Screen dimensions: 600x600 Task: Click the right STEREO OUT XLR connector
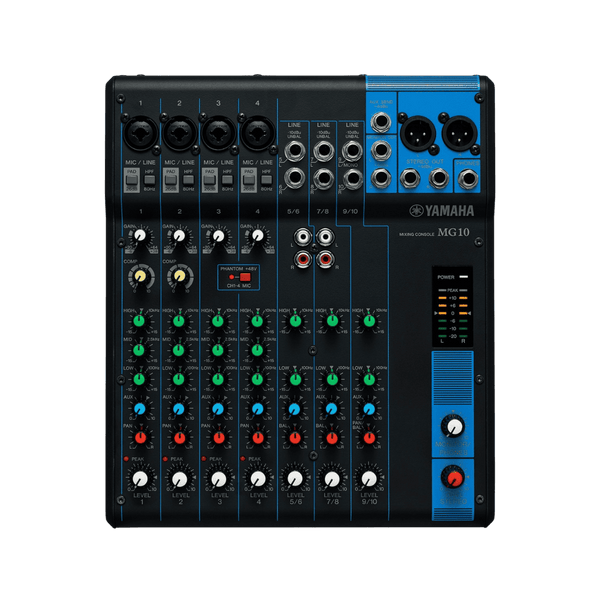[x=459, y=134]
